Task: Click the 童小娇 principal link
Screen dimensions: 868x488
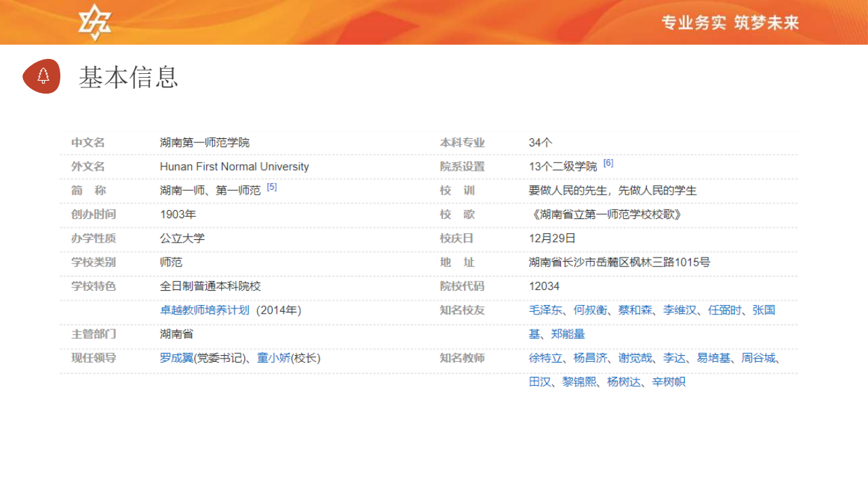Action: [x=273, y=359]
